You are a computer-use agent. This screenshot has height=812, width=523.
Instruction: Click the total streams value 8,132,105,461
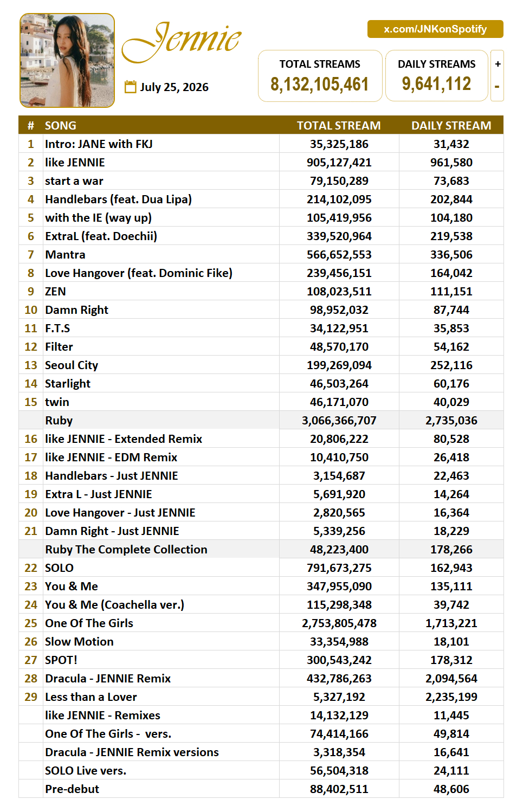tap(320, 84)
